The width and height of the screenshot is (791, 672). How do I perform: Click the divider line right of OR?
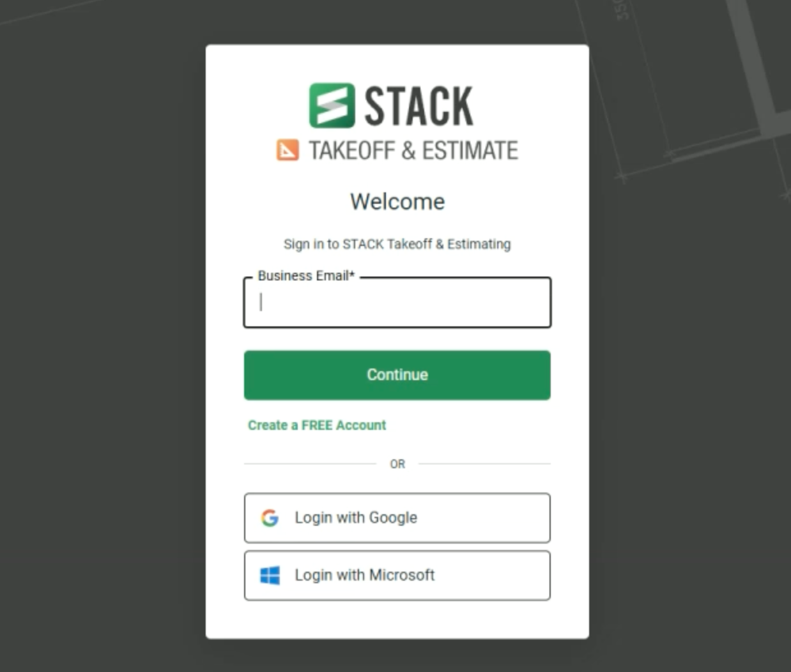[484, 464]
